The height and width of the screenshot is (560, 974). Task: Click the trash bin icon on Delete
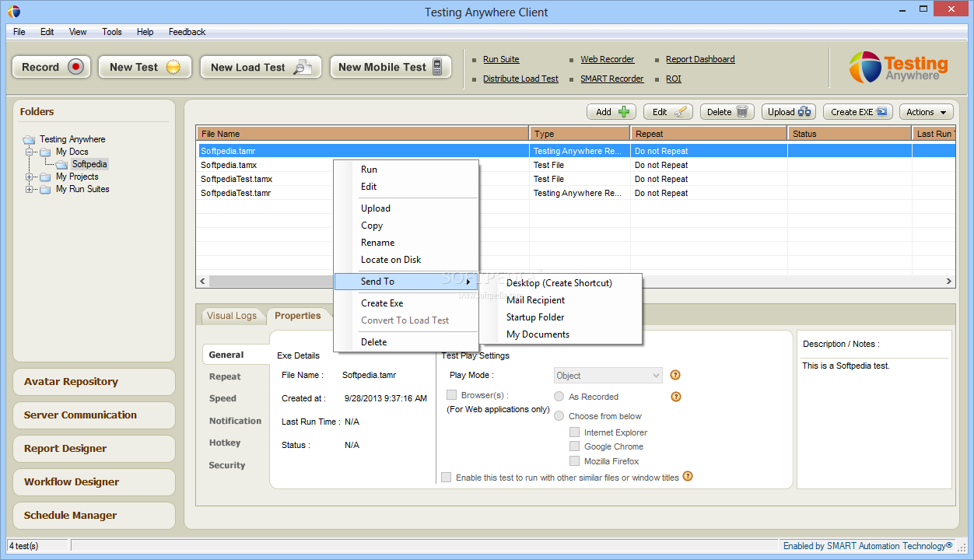click(742, 112)
